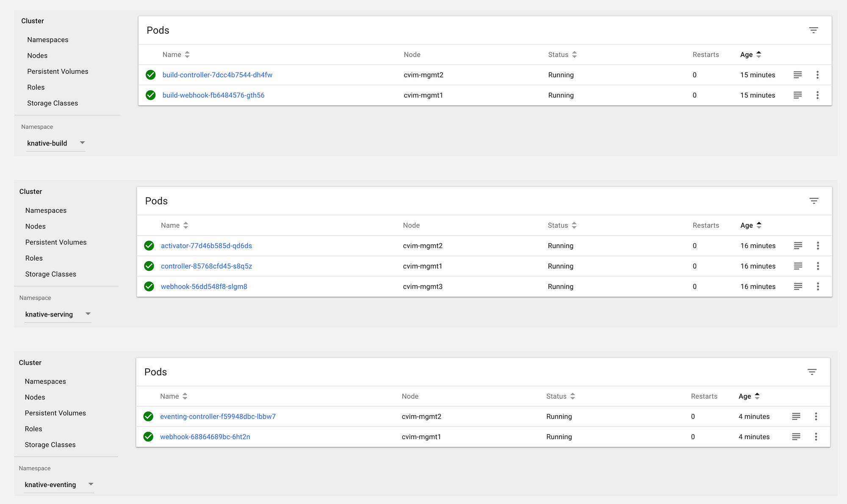Open Storage Classes in bottom Cluster menu
Image resolution: width=847 pixels, height=504 pixels.
pos(50,445)
